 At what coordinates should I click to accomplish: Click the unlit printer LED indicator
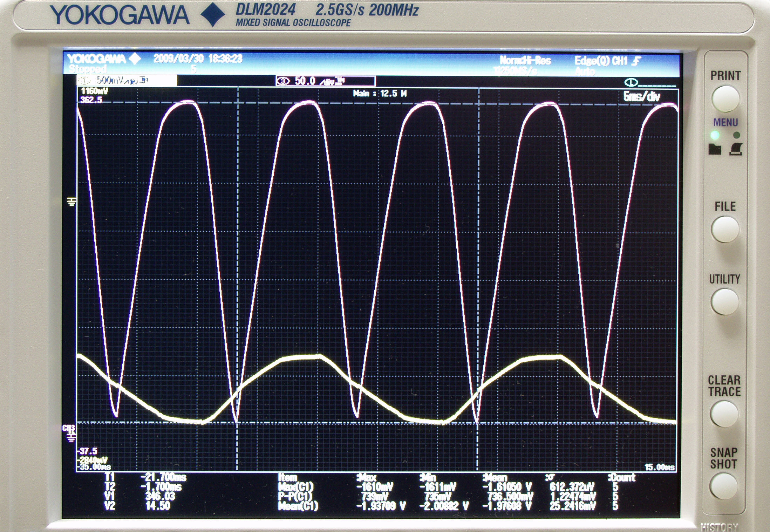(736, 135)
